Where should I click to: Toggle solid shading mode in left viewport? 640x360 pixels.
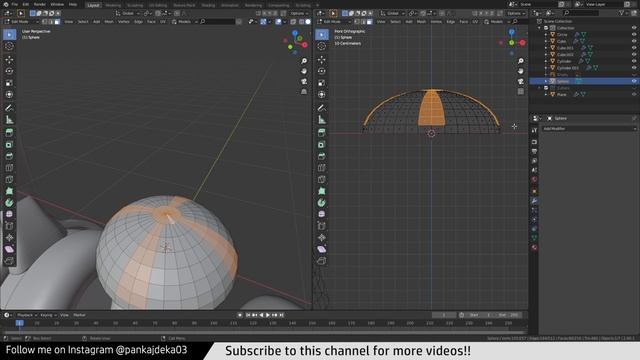pos(308,22)
